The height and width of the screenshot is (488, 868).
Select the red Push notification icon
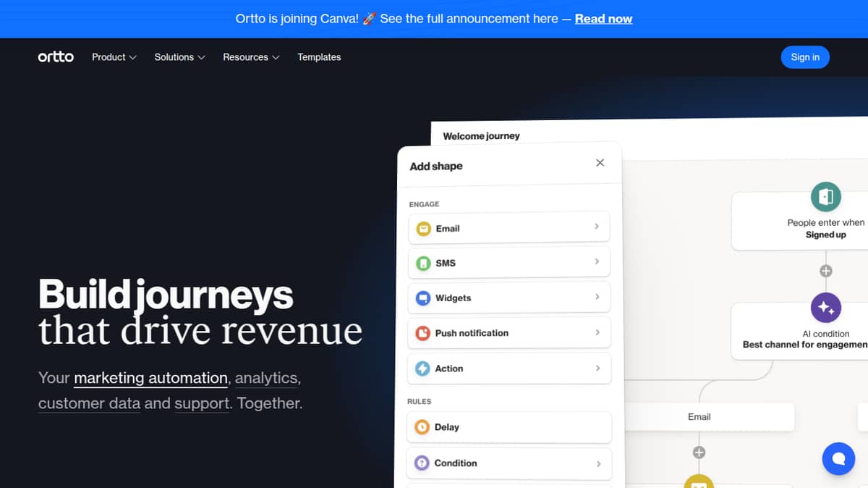pos(423,333)
